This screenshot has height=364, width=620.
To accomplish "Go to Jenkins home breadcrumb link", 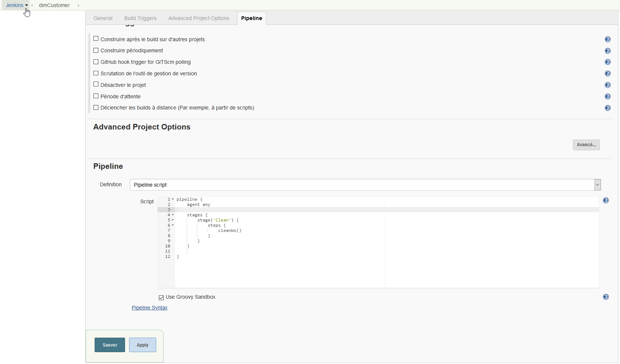I will [14, 5].
